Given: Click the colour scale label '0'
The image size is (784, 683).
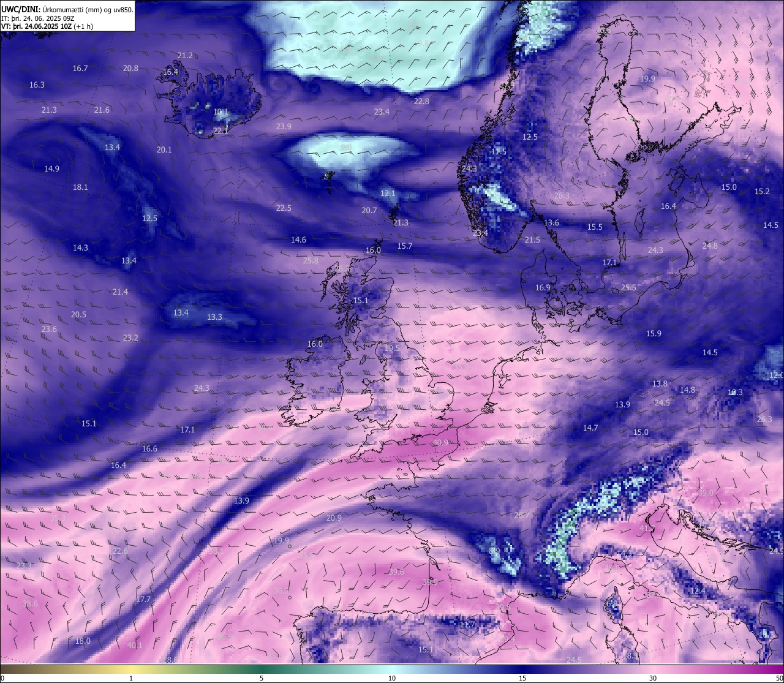Looking at the screenshot, I should pos(2,678).
